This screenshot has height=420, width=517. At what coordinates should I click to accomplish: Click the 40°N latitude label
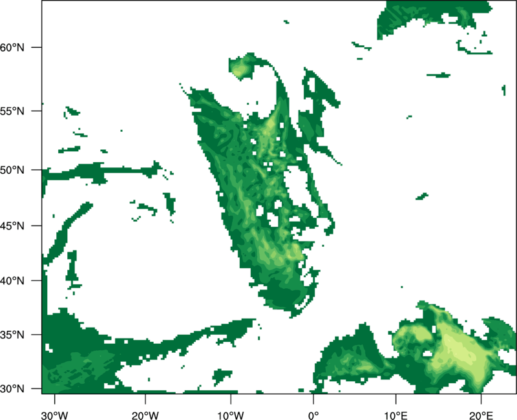(x=12, y=281)
